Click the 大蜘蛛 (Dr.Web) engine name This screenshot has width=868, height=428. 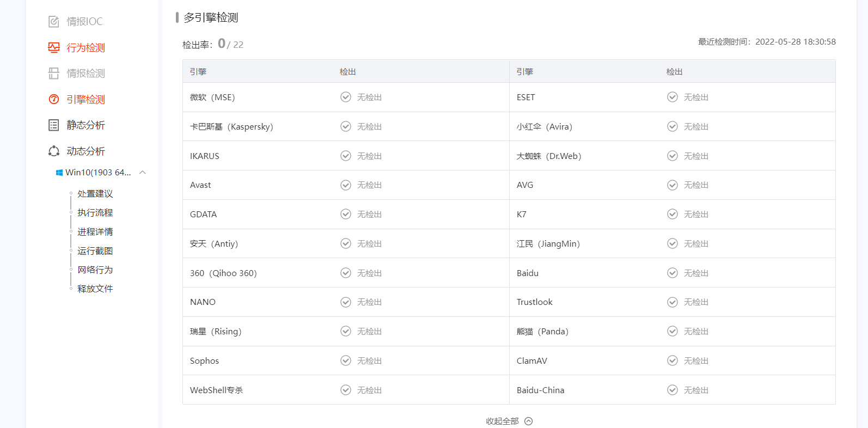click(549, 156)
